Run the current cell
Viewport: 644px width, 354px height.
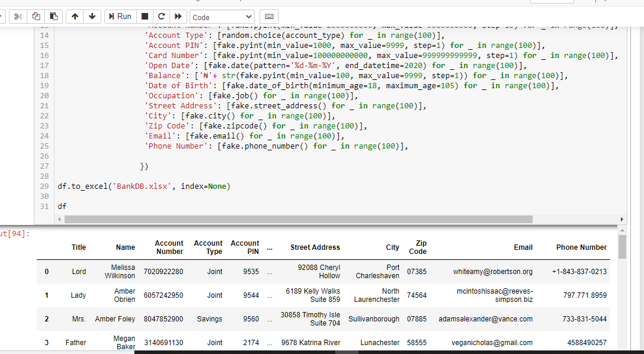[120, 17]
